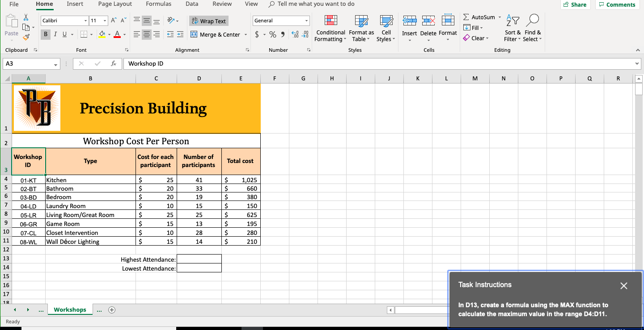Open the font name dropdown
The height and width of the screenshot is (330, 644).
point(87,21)
